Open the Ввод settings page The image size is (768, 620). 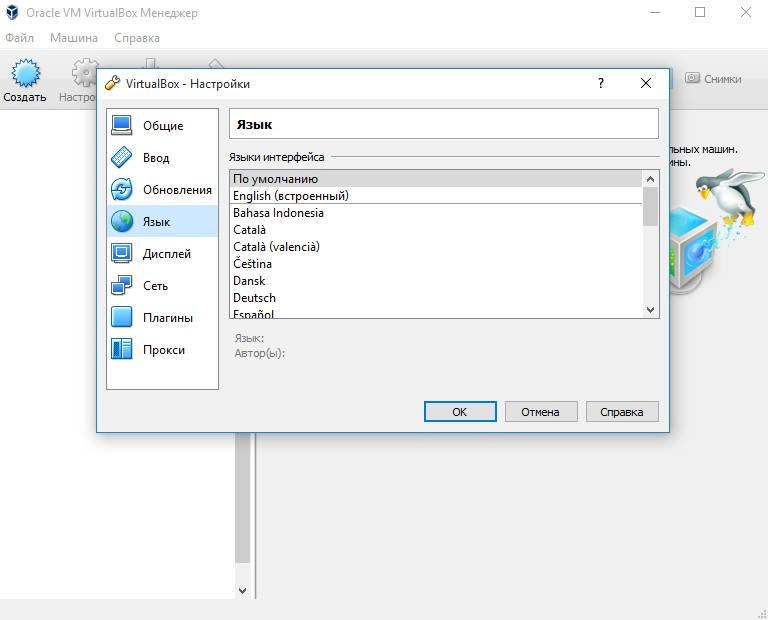click(162, 158)
